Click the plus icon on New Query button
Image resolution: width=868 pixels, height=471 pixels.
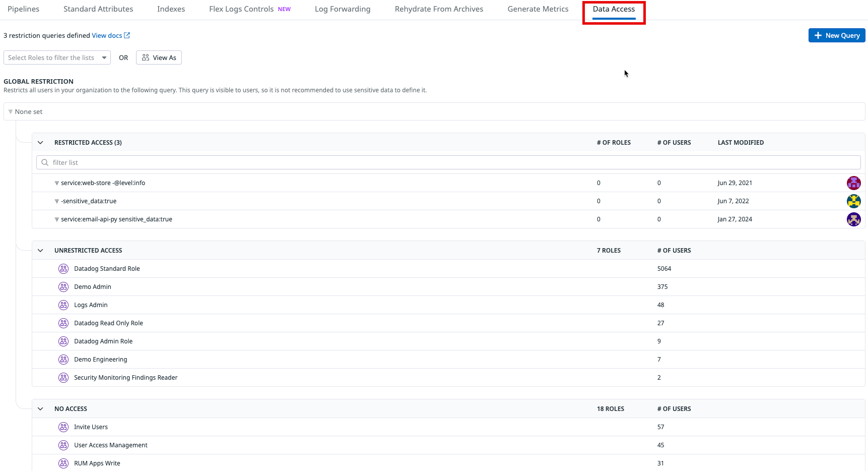(818, 35)
